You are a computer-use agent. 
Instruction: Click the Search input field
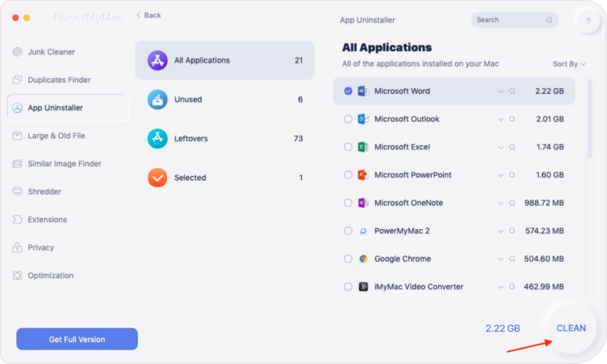pyautogui.click(x=514, y=20)
